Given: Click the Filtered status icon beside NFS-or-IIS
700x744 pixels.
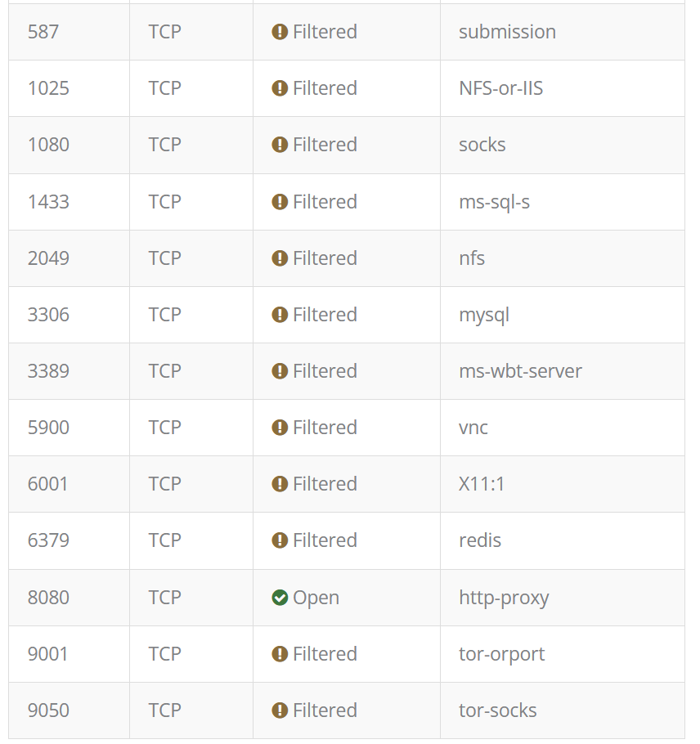Looking at the screenshot, I should [x=280, y=88].
